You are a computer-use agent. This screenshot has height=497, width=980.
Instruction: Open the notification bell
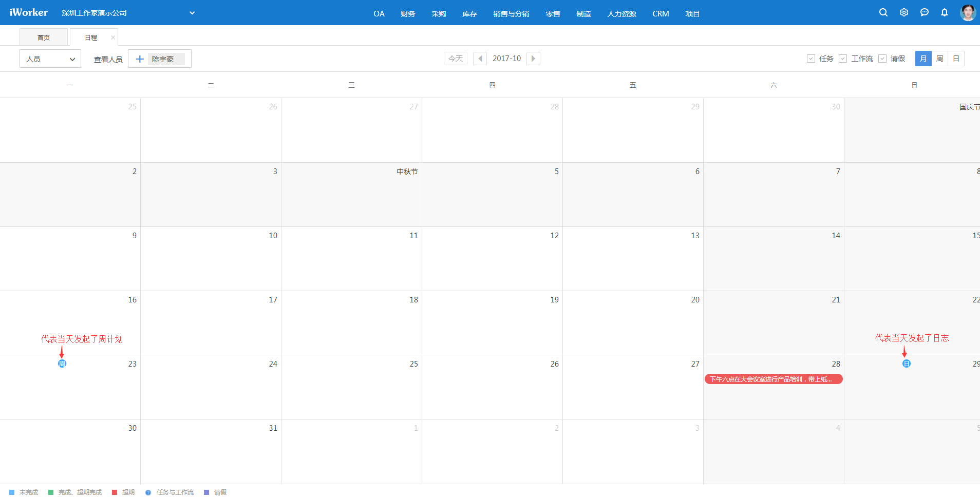coord(945,12)
